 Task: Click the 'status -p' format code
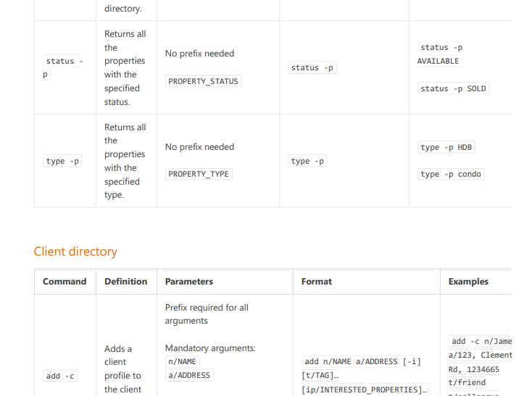click(312, 68)
